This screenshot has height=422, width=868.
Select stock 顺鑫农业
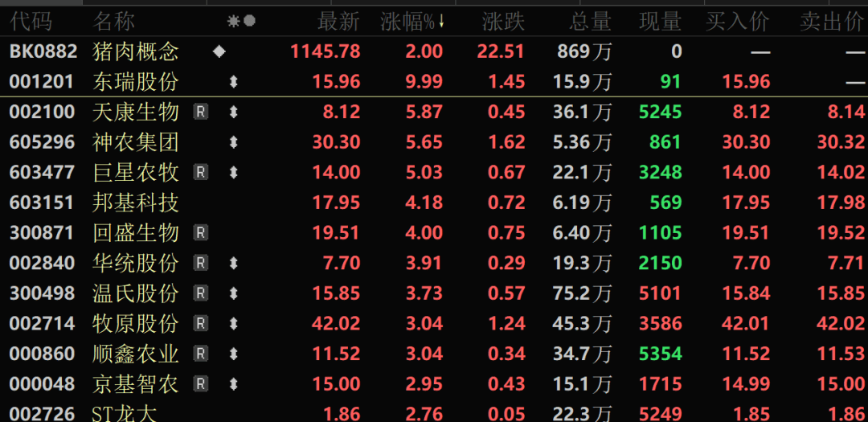136,354
